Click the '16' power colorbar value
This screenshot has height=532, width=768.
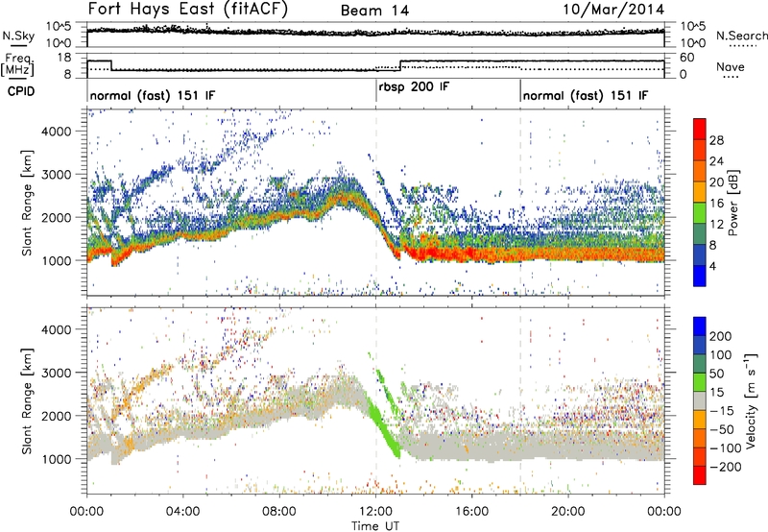(x=716, y=204)
